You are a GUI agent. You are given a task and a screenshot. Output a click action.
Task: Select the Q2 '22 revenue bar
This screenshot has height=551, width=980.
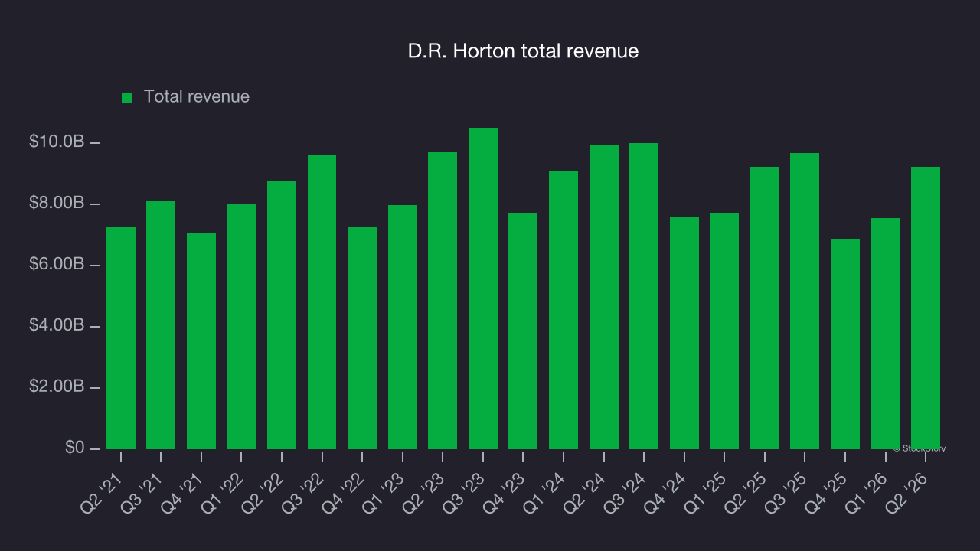pos(282,315)
